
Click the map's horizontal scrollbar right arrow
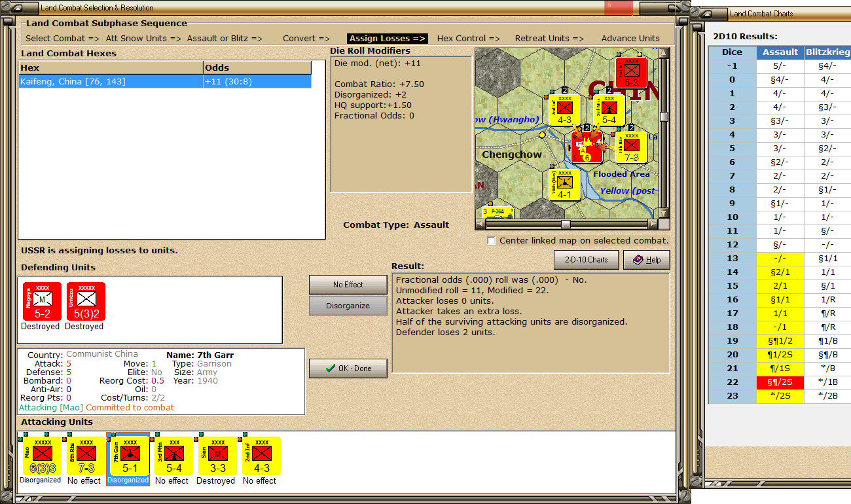653,224
